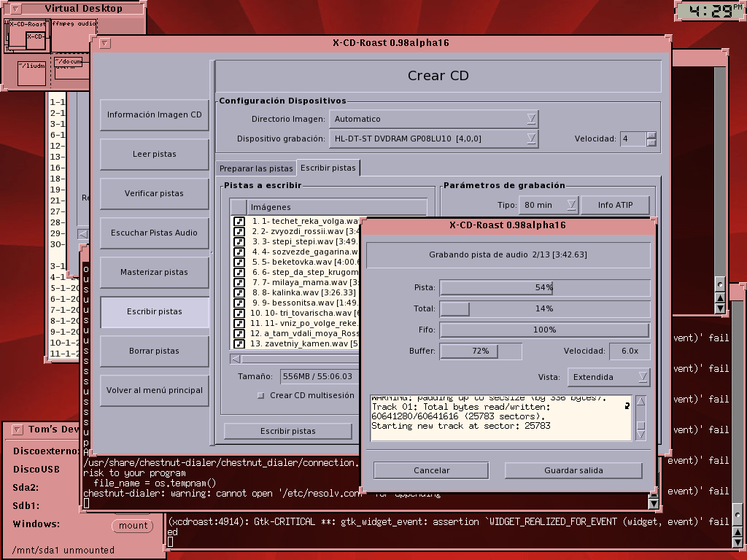Open Directorio Imagen dropdown
The height and width of the screenshot is (560, 747).
(x=433, y=119)
